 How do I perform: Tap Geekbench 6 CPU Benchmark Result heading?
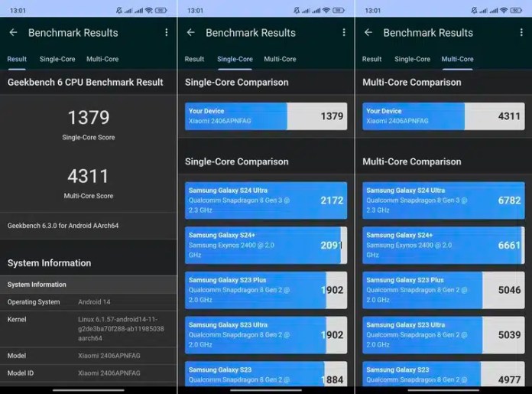(85, 82)
